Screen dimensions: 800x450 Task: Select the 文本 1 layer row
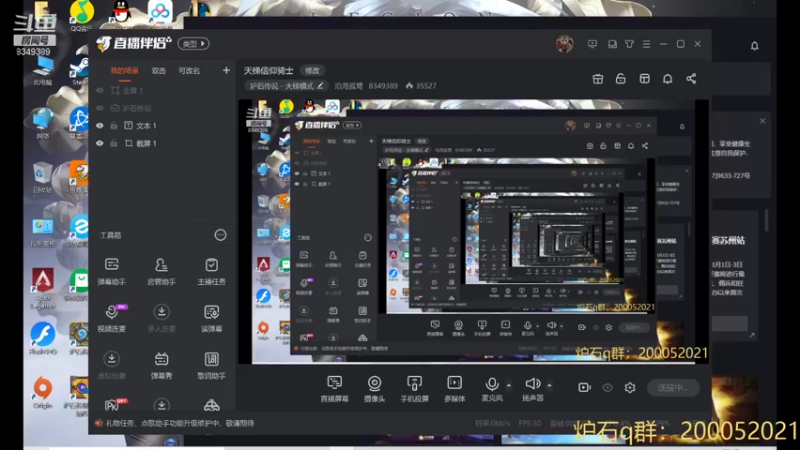[x=162, y=126]
